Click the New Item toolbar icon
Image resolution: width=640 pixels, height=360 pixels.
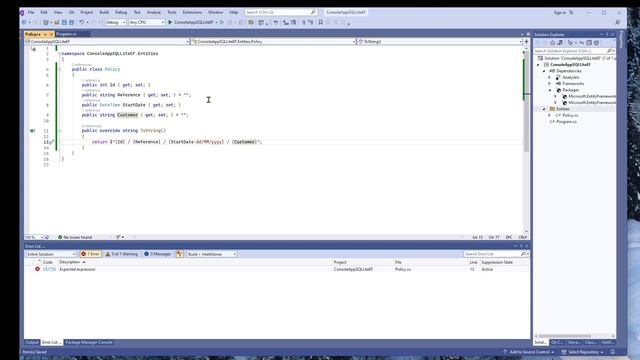[46, 22]
